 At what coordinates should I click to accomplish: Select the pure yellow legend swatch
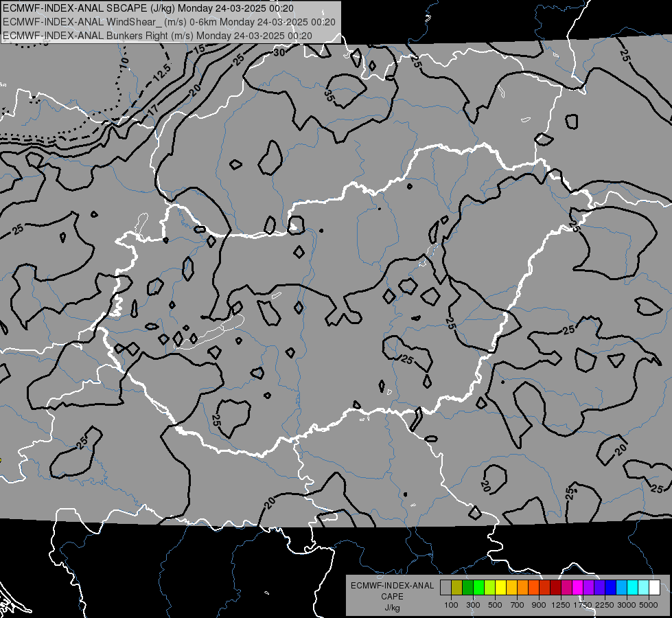pos(501,587)
